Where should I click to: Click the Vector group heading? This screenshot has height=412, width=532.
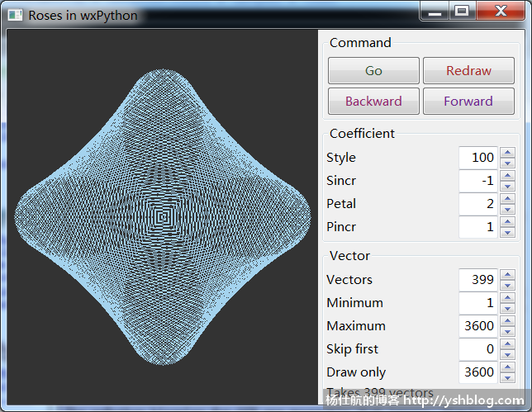(x=349, y=256)
